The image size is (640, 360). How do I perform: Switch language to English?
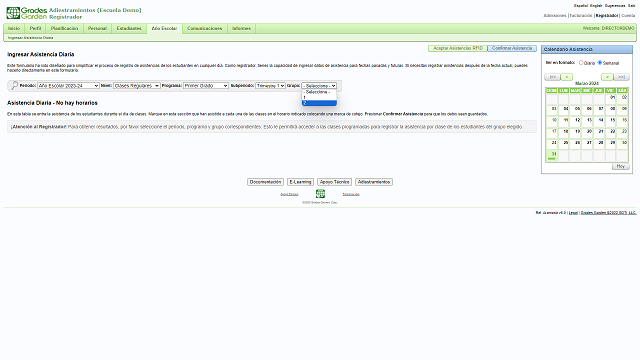[x=596, y=6]
